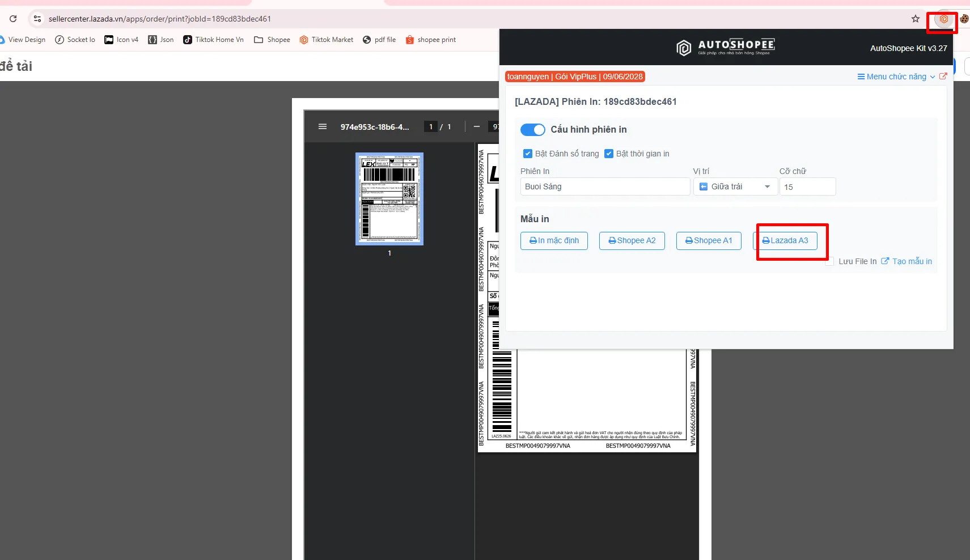Select the page 1 thumbnail in PDF sidebar
This screenshot has width=970, height=560.
tap(389, 199)
